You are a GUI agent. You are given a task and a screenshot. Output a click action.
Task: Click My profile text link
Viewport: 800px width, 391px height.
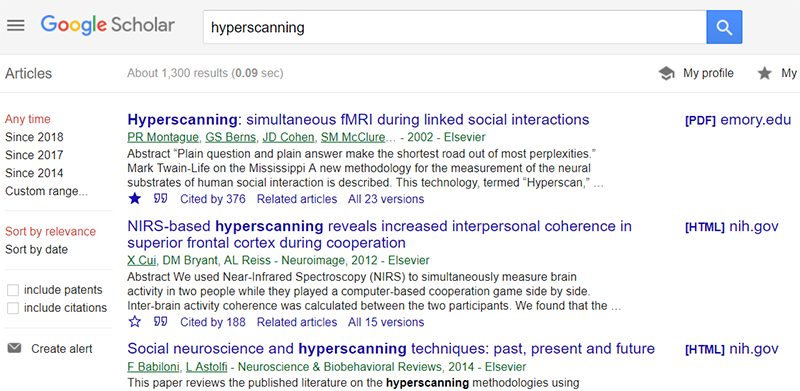708,74
